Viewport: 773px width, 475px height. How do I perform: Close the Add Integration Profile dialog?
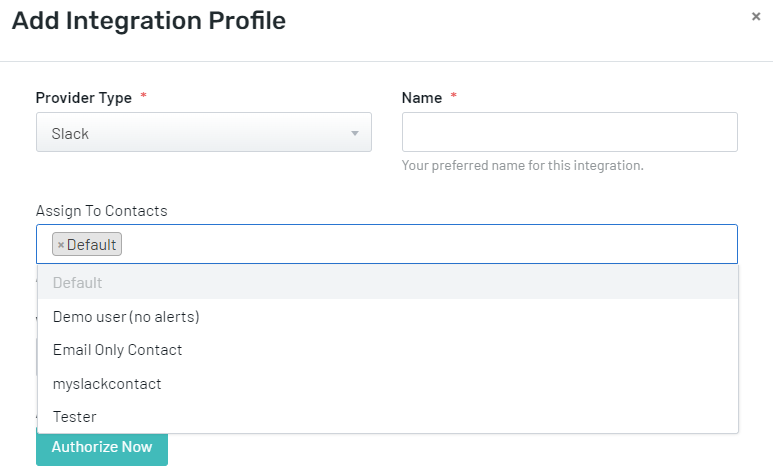coord(756,17)
